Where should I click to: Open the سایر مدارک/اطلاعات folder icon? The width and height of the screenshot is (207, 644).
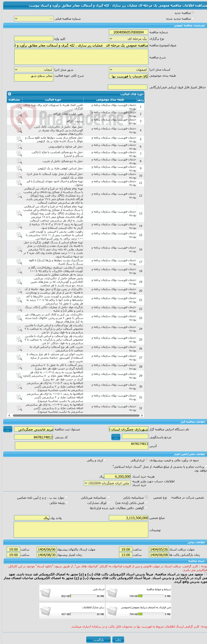coord(46,610)
